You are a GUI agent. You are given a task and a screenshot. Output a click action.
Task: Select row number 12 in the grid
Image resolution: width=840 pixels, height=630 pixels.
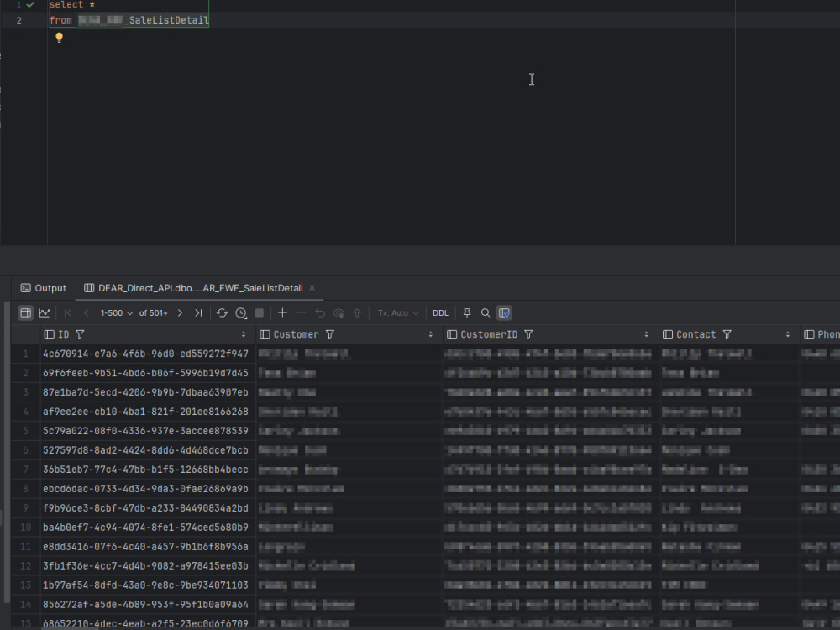coord(25,565)
